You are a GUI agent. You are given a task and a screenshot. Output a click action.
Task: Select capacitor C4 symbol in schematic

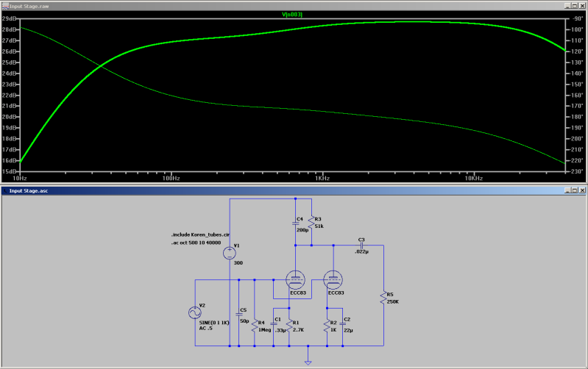pos(296,223)
